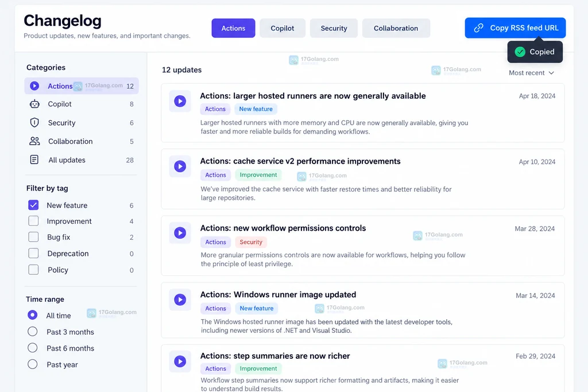Check the Improvement tag filter
This screenshot has width=588, height=392.
[x=33, y=221]
